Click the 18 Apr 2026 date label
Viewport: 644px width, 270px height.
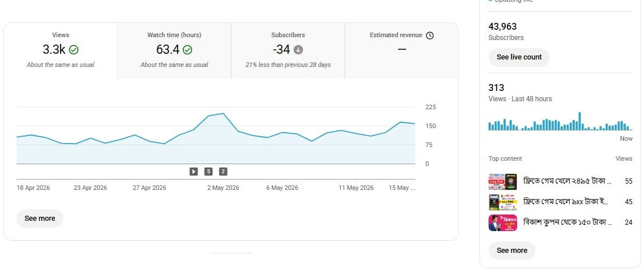click(33, 188)
